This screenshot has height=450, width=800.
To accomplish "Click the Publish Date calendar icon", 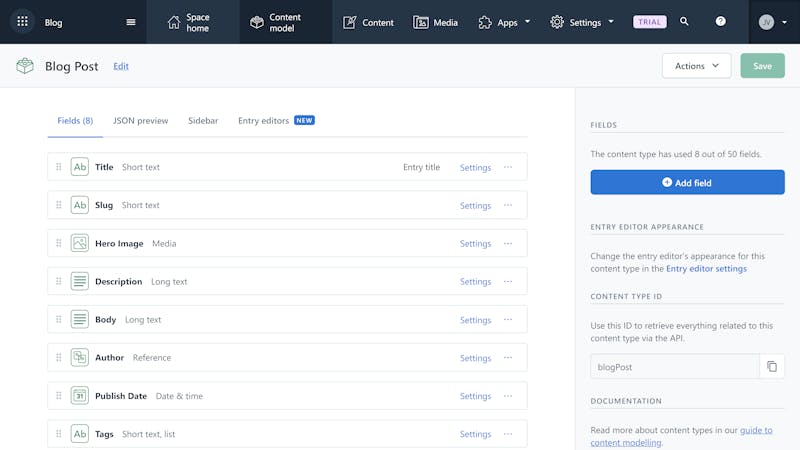I will [x=80, y=395].
